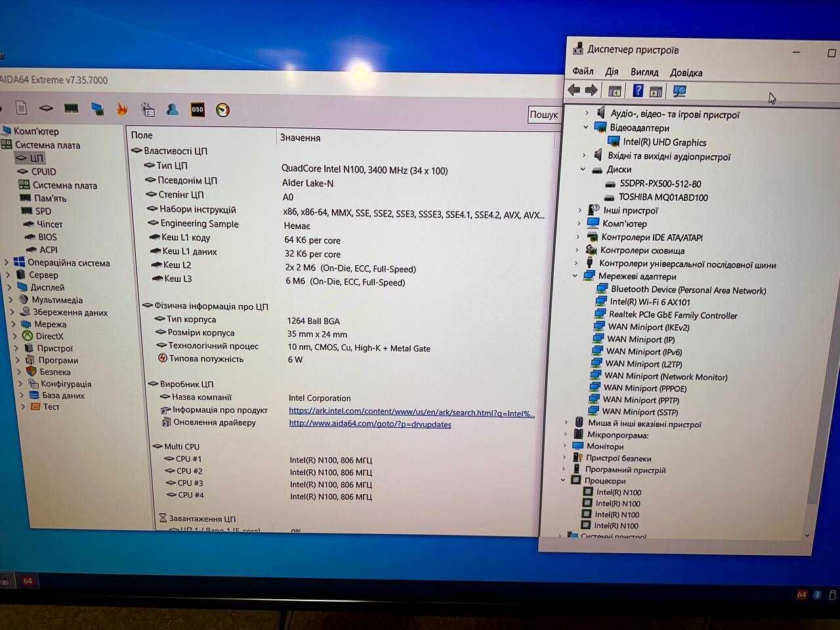Open Довідка menu in Device Manager

click(686, 73)
